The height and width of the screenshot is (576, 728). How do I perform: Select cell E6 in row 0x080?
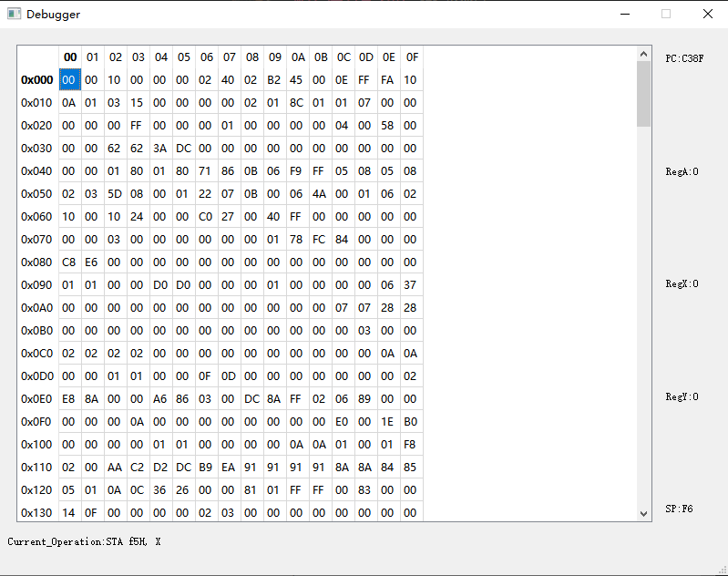coord(93,262)
